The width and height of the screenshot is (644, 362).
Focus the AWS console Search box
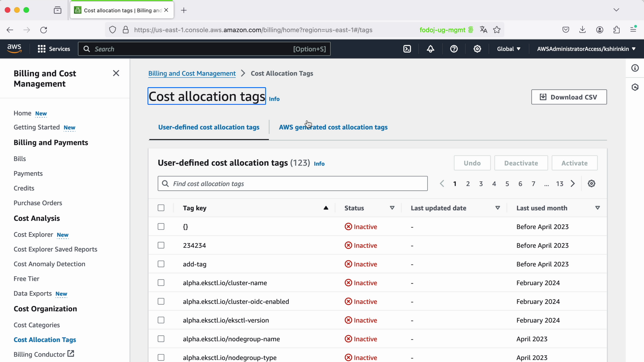coord(204,49)
